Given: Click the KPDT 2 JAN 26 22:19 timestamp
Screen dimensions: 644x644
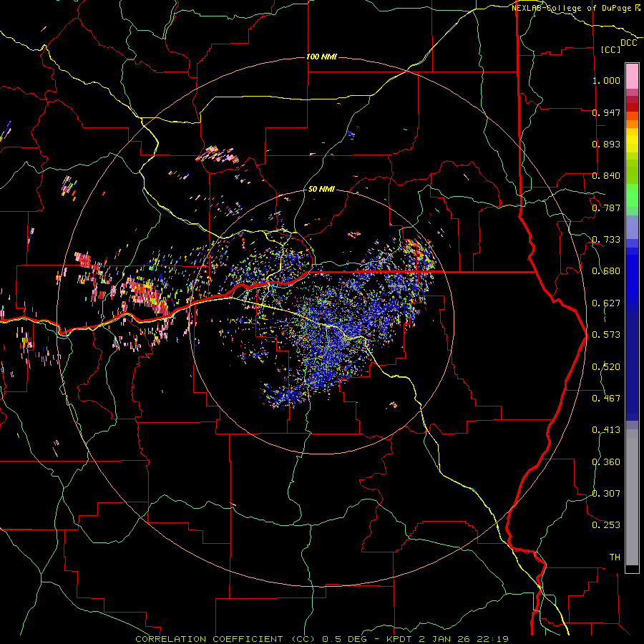Looking at the screenshot, I should pyautogui.click(x=447, y=639).
